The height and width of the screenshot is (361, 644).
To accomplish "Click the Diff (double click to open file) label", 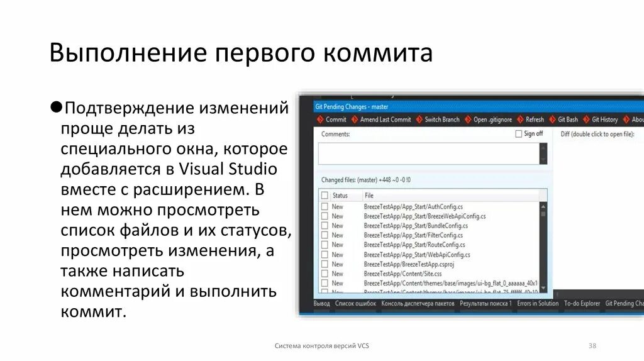I will [597, 134].
